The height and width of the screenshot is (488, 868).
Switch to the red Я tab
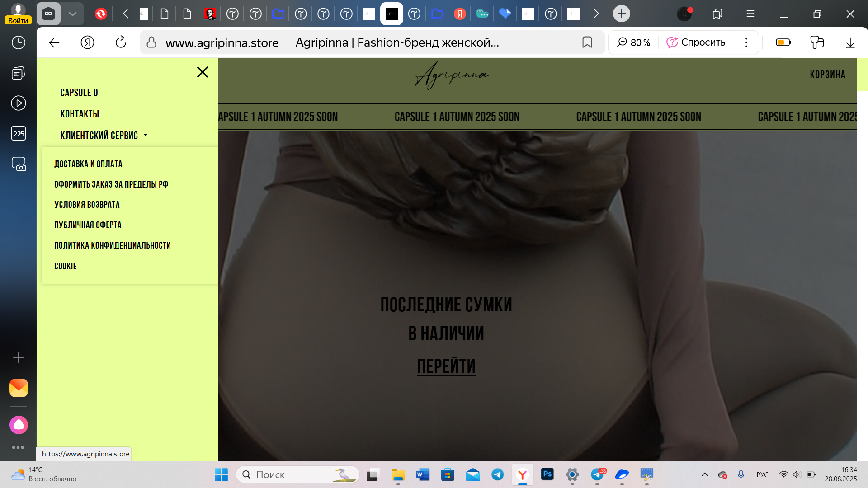pos(460,14)
